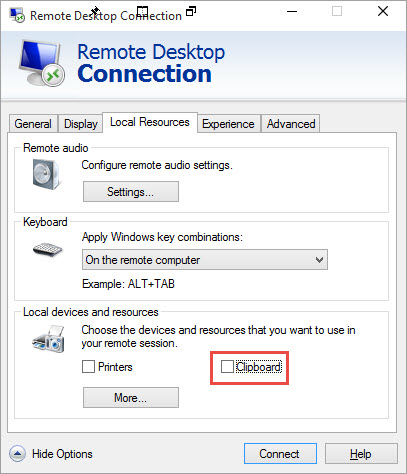
Task: Click the Hide Options arrow icon
Action: click(17, 453)
